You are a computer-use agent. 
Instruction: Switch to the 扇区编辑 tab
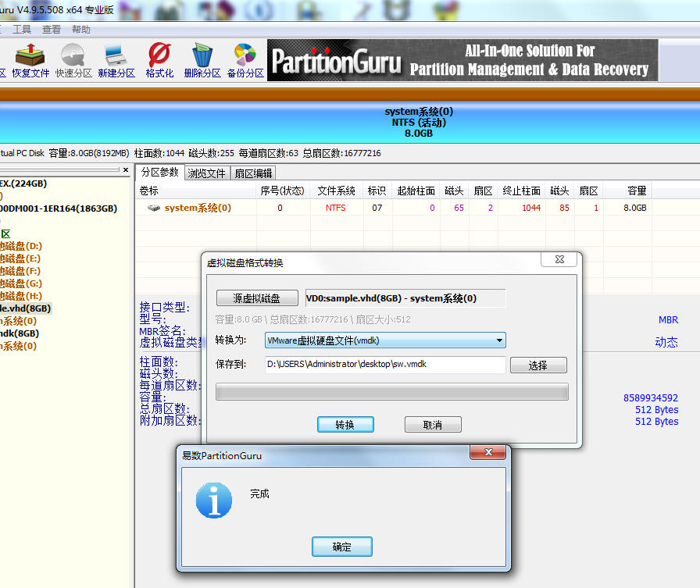pyautogui.click(x=253, y=173)
